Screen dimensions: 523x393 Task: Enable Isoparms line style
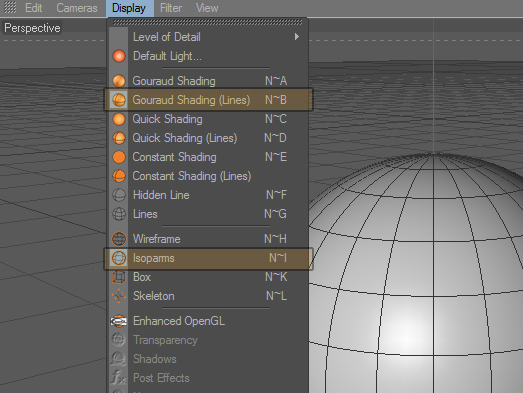(x=208, y=258)
